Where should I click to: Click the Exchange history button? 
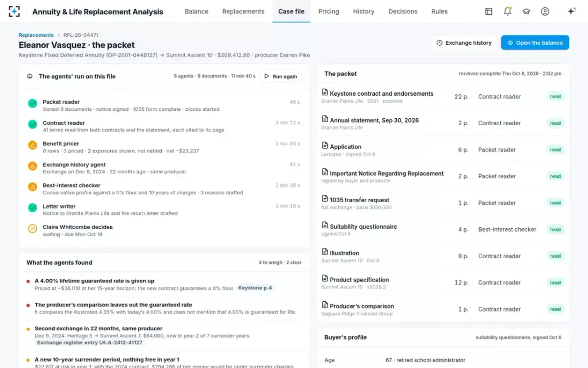(x=464, y=43)
